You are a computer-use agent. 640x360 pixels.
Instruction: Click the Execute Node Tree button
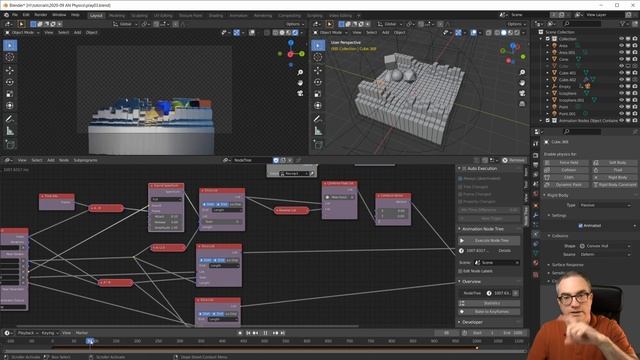[x=489, y=240]
